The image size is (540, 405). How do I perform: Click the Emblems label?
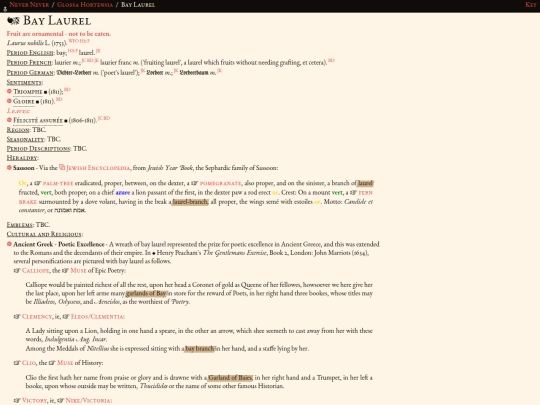(x=20, y=225)
